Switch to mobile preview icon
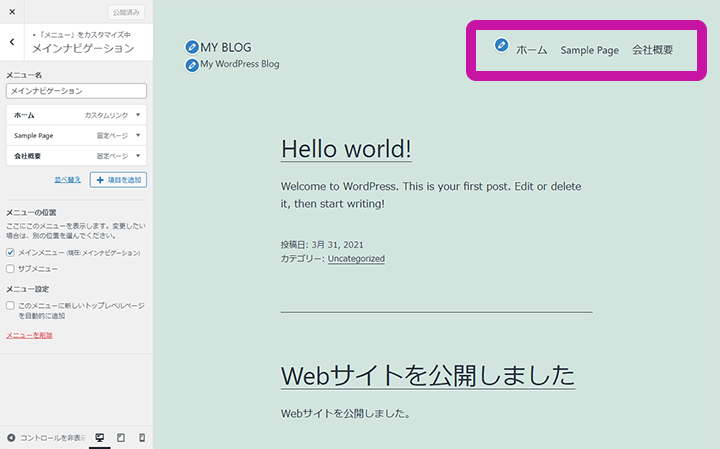 pos(142,438)
